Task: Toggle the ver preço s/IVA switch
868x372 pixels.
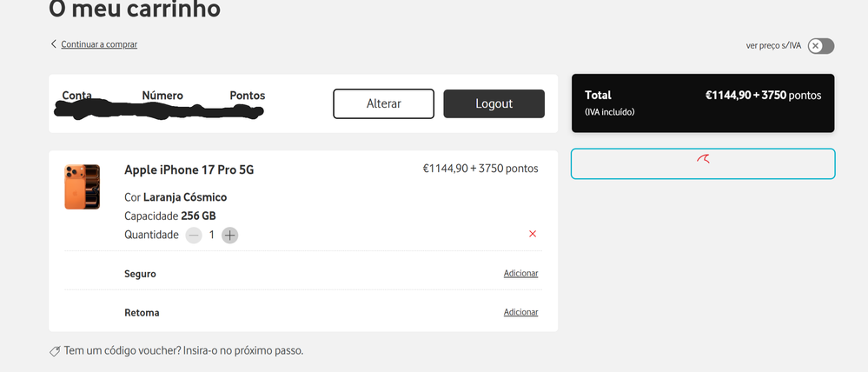Action: point(820,46)
